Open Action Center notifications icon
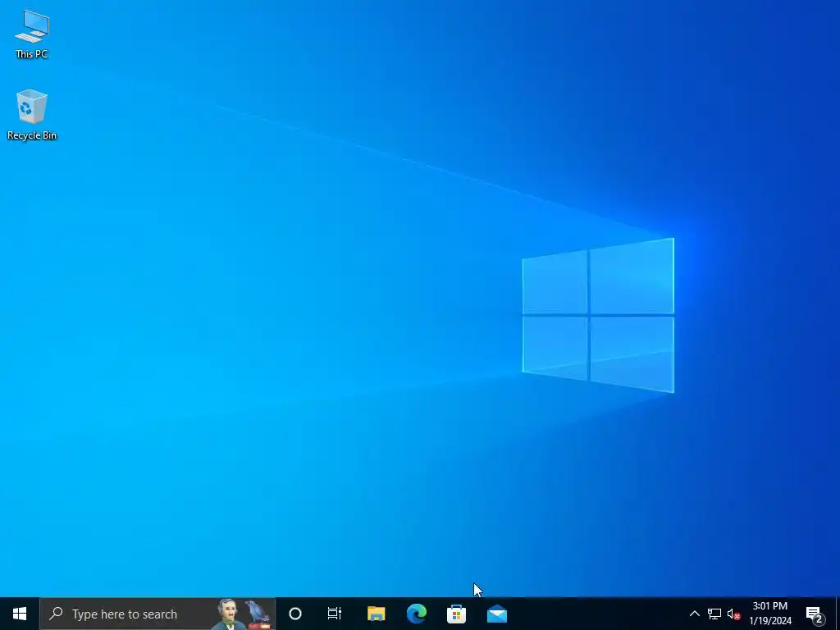840x630 pixels. click(x=815, y=614)
